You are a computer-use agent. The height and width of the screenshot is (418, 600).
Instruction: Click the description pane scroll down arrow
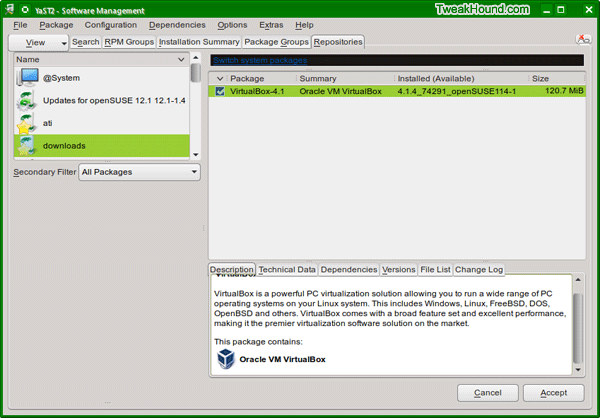(x=578, y=370)
